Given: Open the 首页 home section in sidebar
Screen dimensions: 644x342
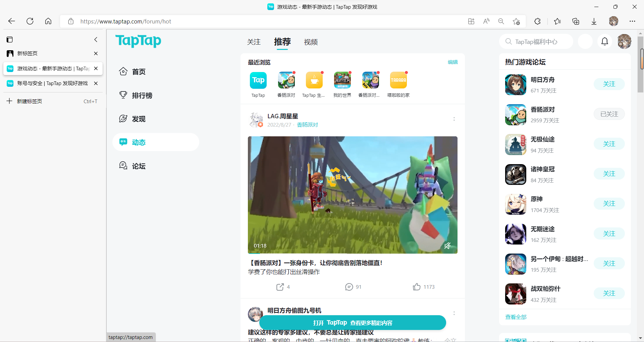Looking at the screenshot, I should (x=138, y=71).
